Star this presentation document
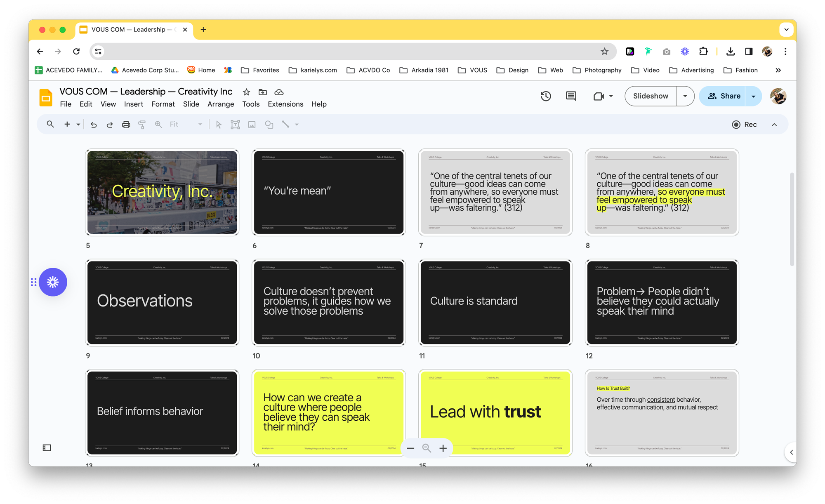The height and width of the screenshot is (504, 825). click(x=246, y=92)
